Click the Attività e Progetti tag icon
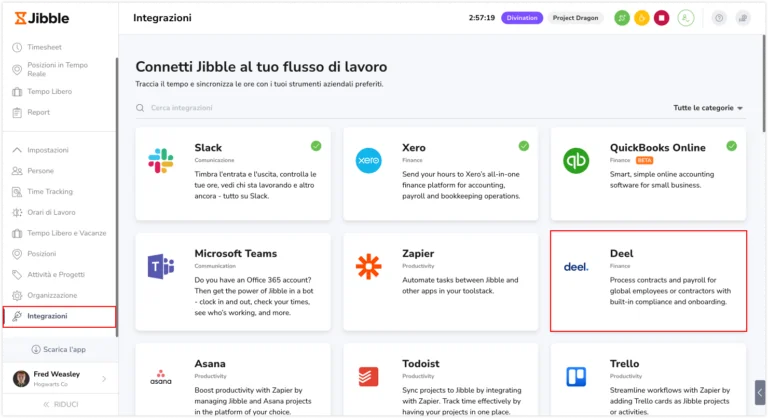The height and width of the screenshot is (418, 768). pyautogui.click(x=17, y=274)
